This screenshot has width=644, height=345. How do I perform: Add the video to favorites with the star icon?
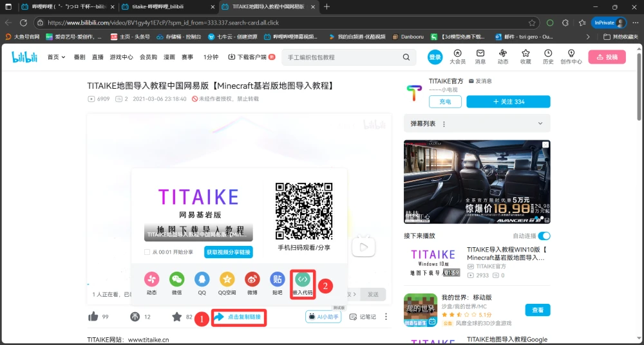(x=177, y=317)
